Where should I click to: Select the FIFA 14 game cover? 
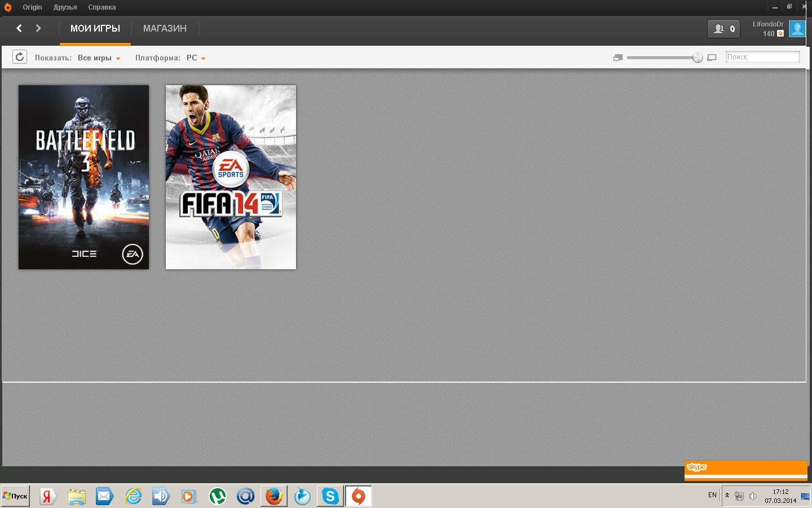click(231, 177)
